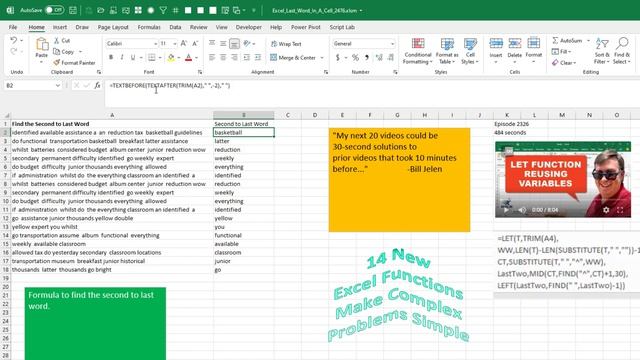Toggle Align Left
Image resolution: width=640 pixels, height=360 pixels.
click(212, 58)
